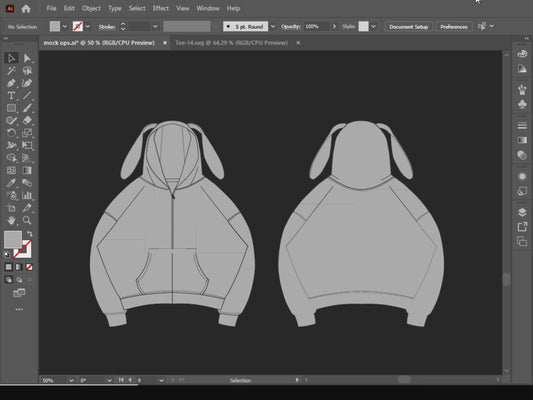The width and height of the screenshot is (533, 400).
Task: Open the Object menu
Action: 91,8
